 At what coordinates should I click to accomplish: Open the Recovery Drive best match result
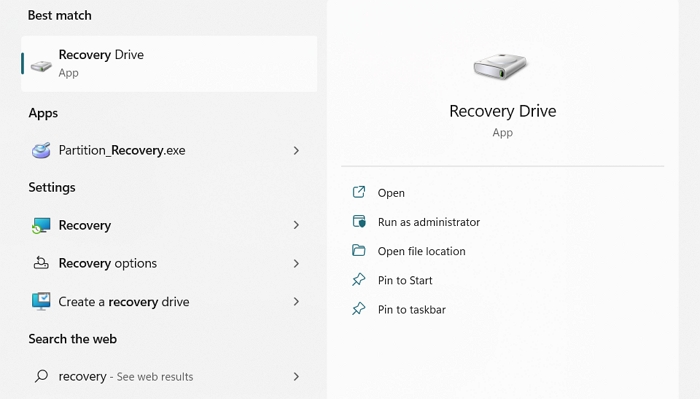(169, 64)
